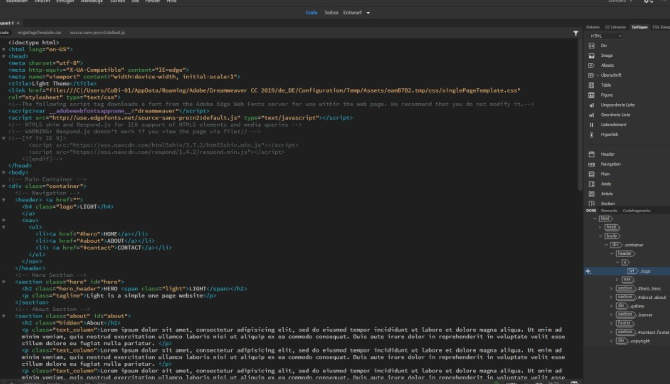Select the DOM panel tab

point(591,211)
